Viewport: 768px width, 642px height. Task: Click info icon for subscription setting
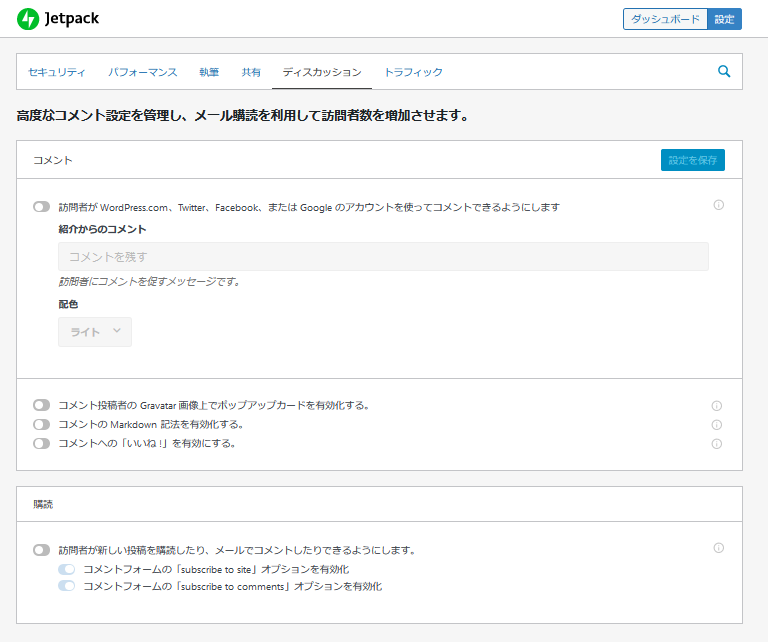(718, 548)
